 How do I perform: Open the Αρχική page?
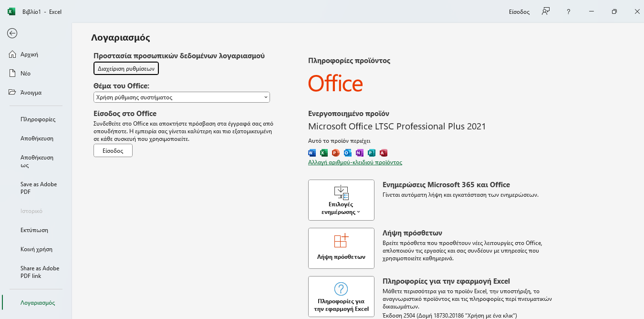coord(36,54)
